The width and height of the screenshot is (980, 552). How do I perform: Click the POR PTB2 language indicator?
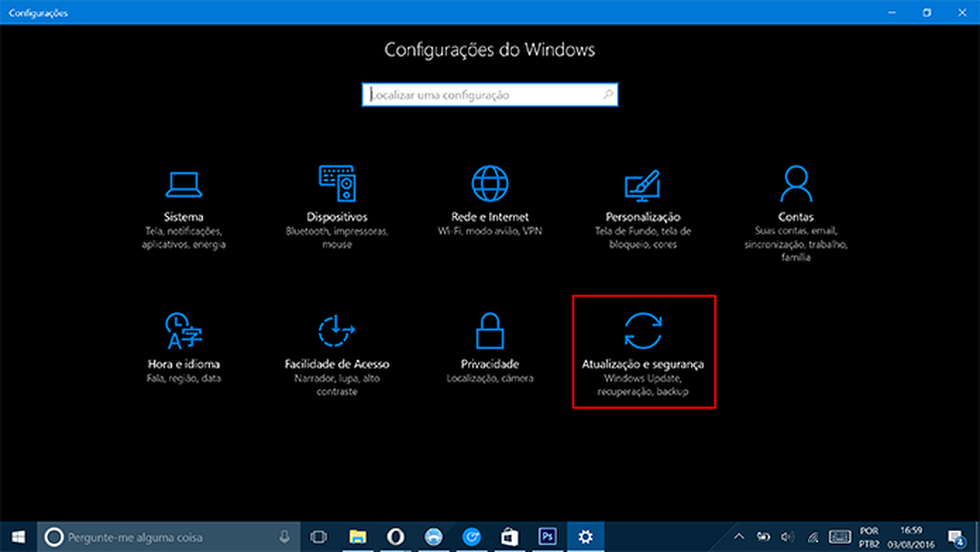(x=868, y=537)
